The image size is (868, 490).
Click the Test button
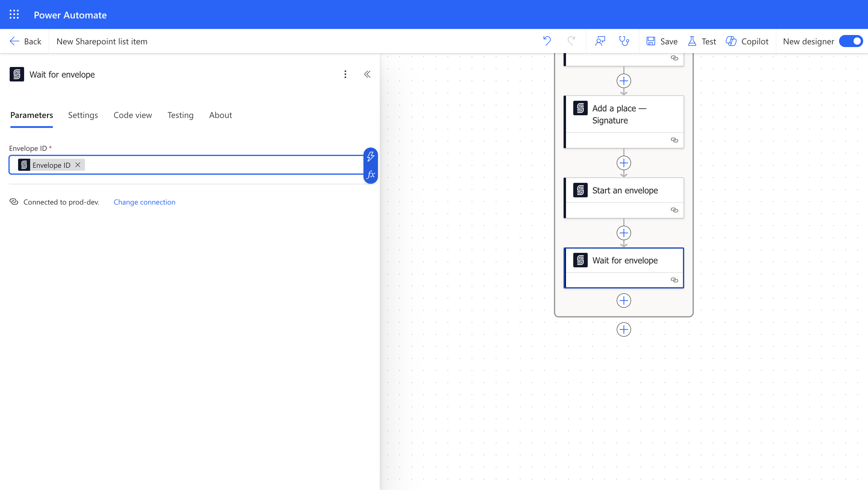702,41
